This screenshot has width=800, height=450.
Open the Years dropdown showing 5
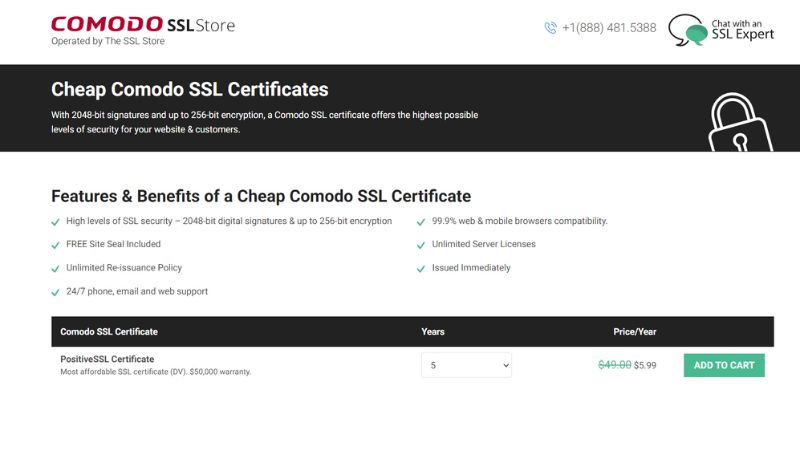466,365
